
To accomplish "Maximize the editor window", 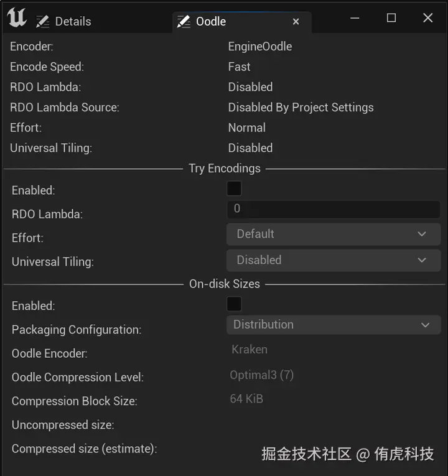I will (x=391, y=18).
